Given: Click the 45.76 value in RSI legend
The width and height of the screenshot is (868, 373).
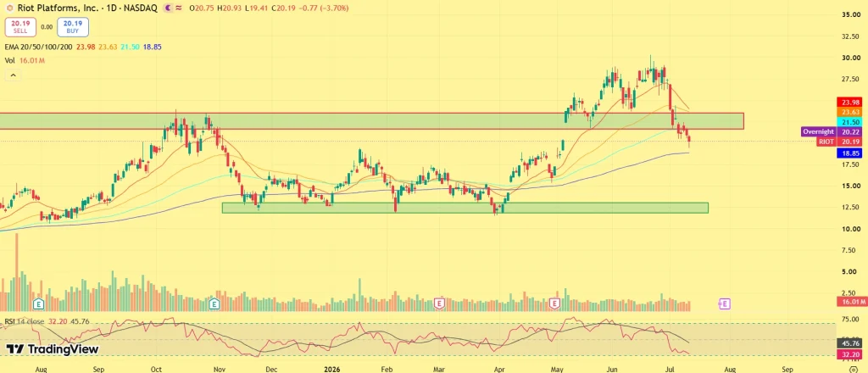Looking at the screenshot, I should coord(80,321).
